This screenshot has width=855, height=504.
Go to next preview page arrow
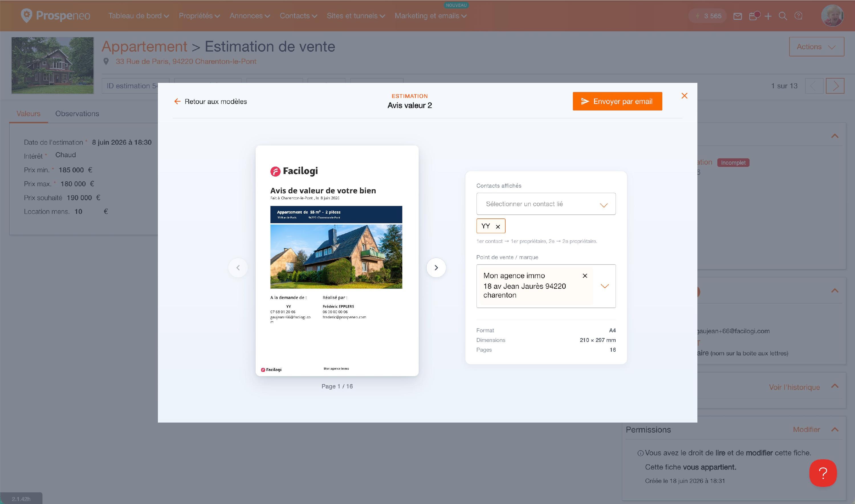point(436,268)
